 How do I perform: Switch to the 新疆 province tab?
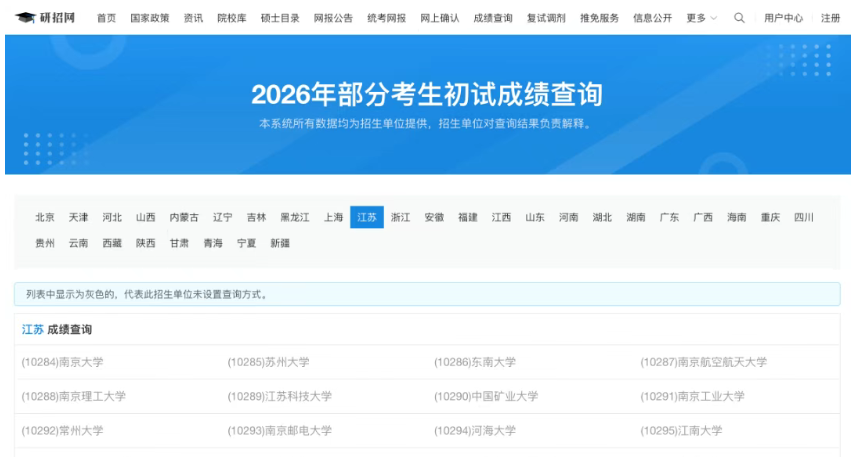(280, 243)
